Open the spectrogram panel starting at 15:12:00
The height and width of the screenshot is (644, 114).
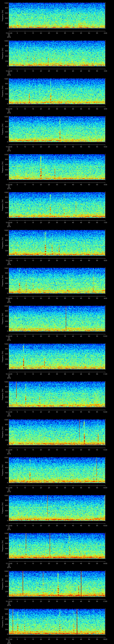pos(57,432)
